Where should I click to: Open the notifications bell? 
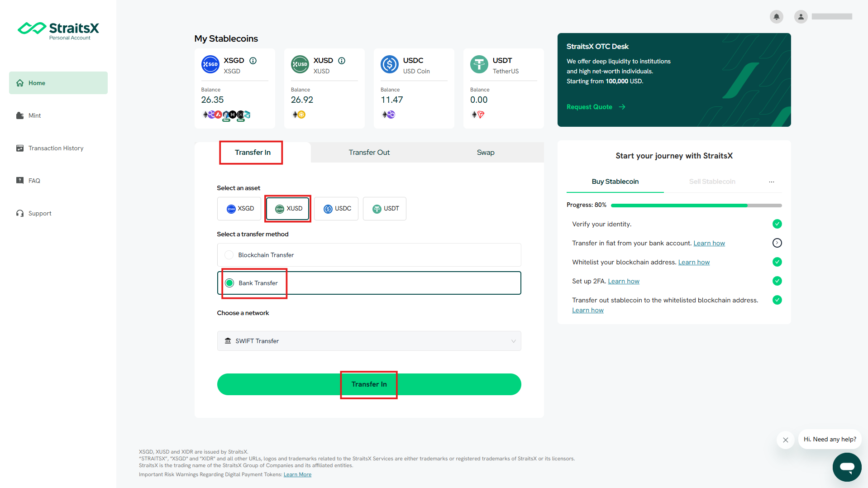click(776, 17)
